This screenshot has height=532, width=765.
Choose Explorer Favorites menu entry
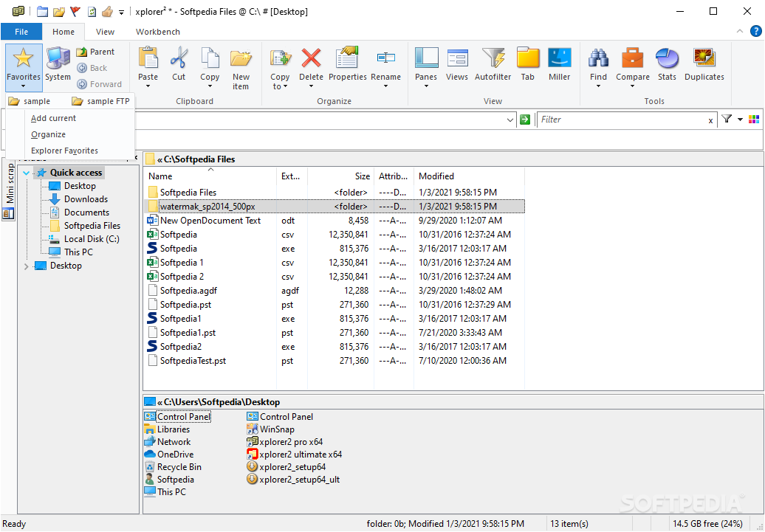click(x=64, y=151)
